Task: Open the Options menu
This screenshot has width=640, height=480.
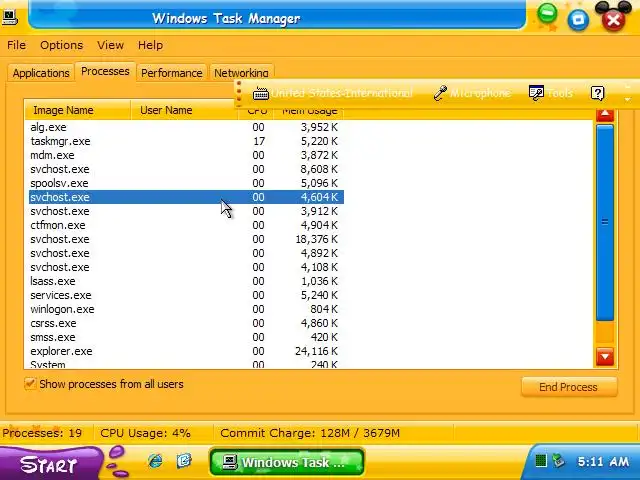Action: (61, 45)
